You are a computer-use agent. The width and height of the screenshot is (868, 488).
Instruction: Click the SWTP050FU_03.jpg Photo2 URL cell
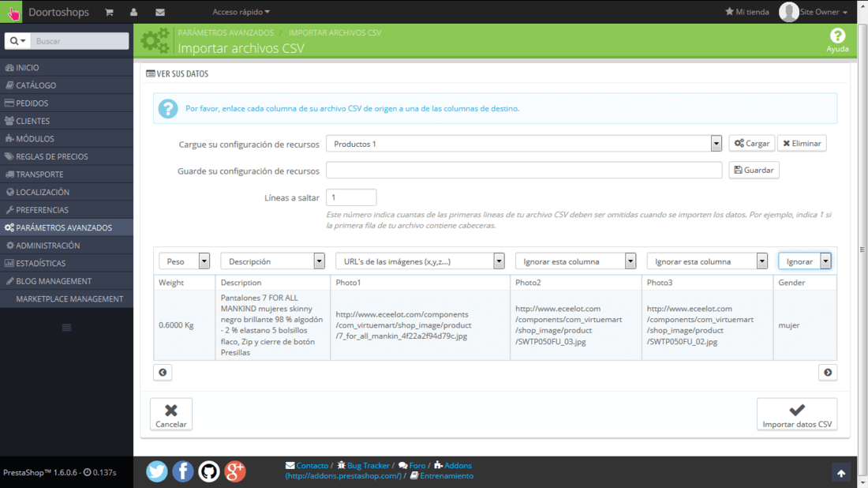tap(576, 325)
